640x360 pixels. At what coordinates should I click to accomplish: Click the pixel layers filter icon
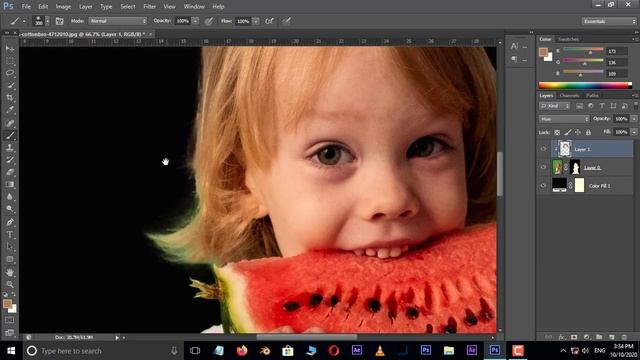579,106
